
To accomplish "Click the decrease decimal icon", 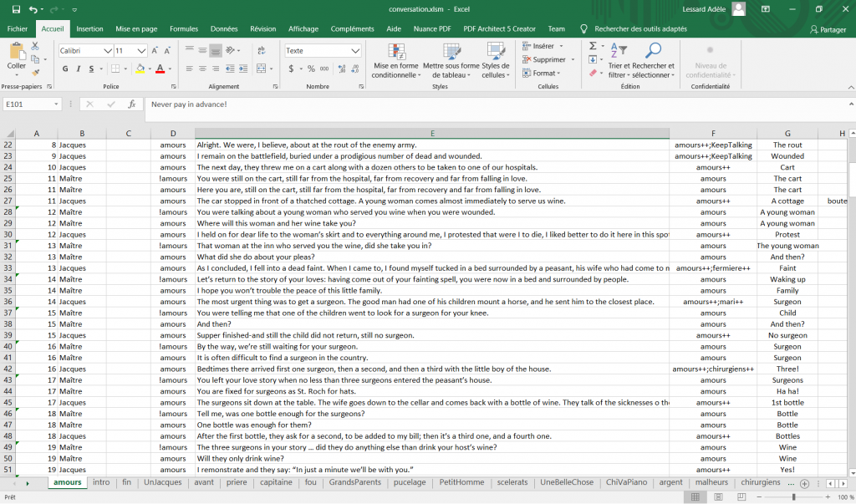I will tap(354, 69).
